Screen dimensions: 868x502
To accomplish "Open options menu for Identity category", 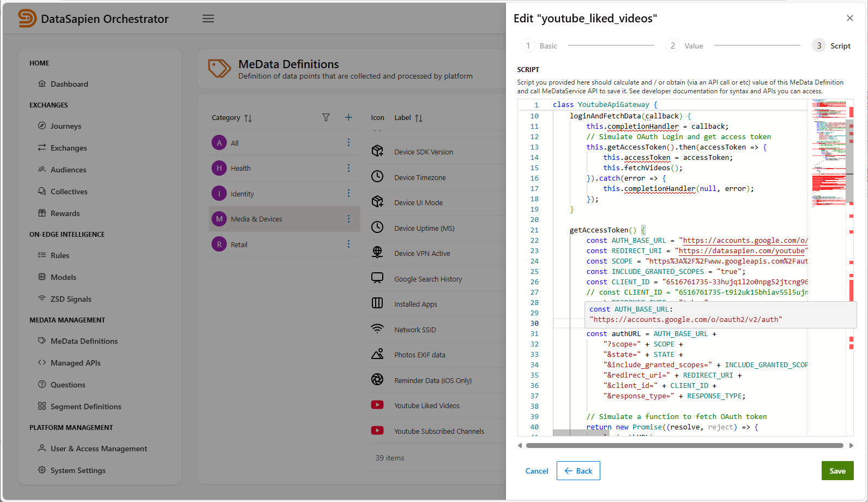I will click(348, 193).
